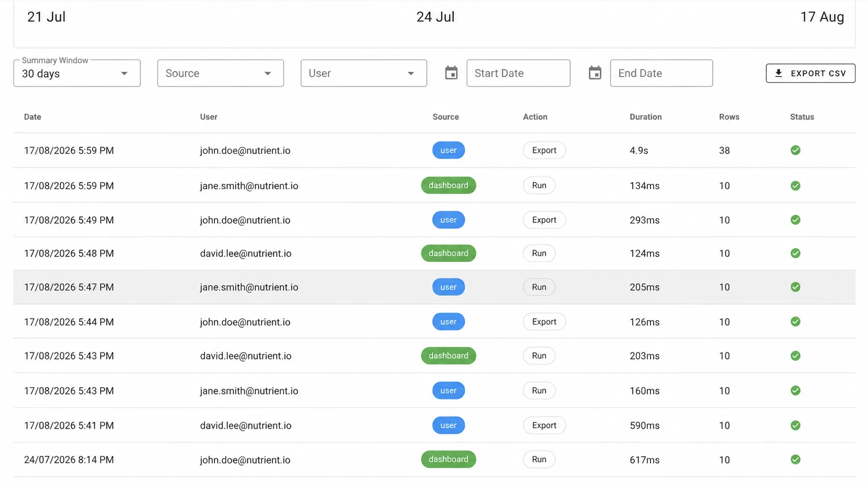
Task: Click status check icon in 160ms row
Action: (795, 390)
